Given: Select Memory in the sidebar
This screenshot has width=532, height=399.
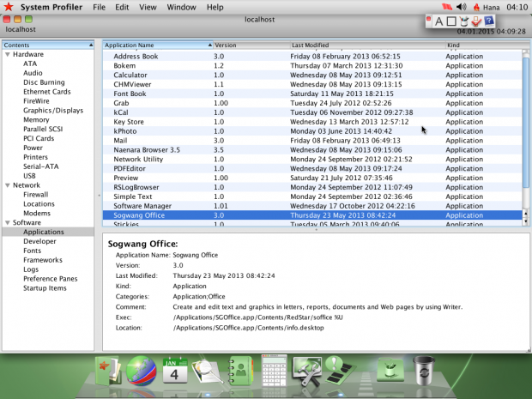Looking at the screenshot, I should pos(36,120).
